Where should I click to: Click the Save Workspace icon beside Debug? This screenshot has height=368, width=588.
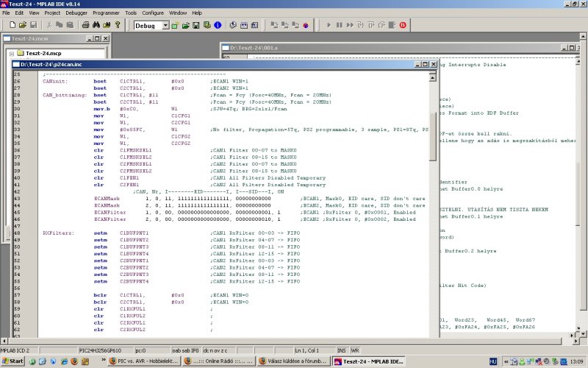click(196, 25)
